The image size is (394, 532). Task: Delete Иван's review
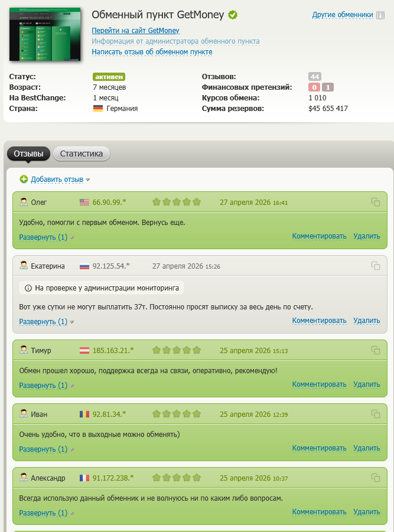point(366,448)
